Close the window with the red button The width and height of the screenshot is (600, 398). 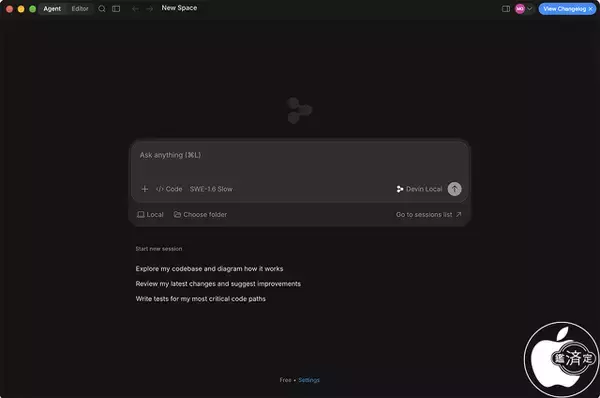click(x=10, y=9)
